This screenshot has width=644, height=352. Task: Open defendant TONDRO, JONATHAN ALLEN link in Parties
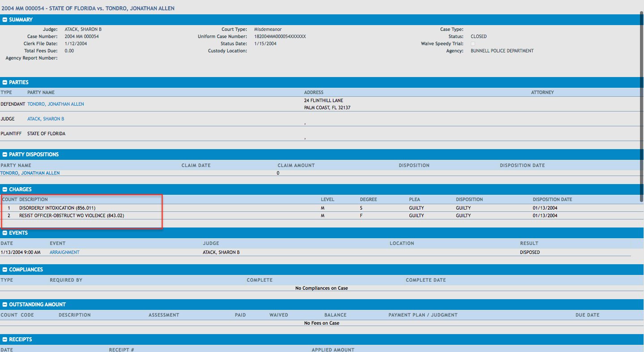(x=55, y=104)
